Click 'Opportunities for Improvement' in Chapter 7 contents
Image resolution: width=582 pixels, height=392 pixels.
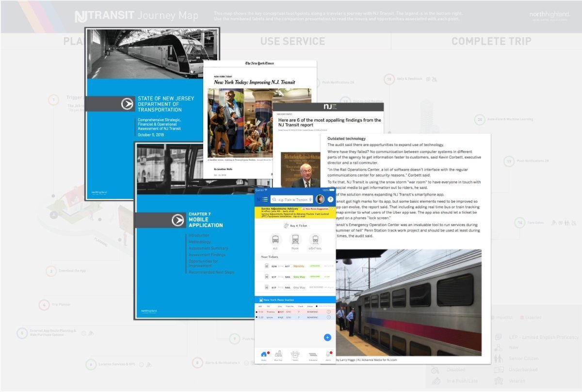coord(203,263)
